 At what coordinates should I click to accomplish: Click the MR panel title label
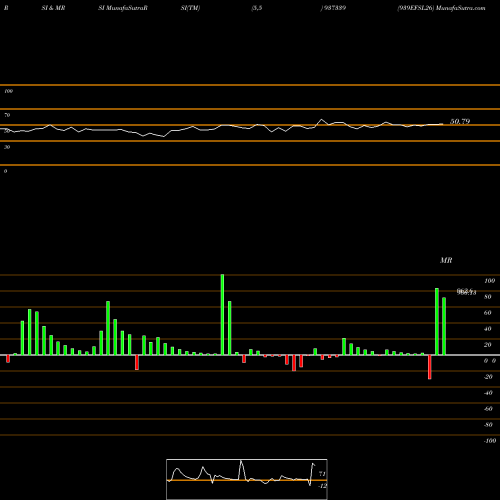pyautogui.click(x=446, y=260)
